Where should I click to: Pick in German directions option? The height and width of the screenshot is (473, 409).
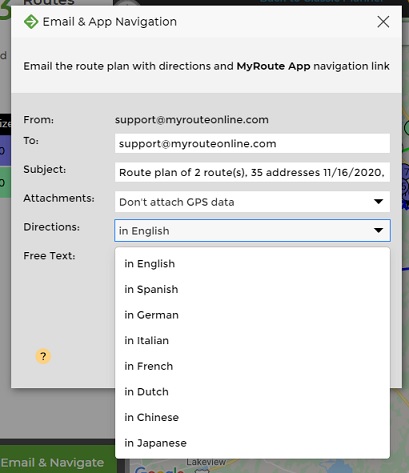[252, 315]
